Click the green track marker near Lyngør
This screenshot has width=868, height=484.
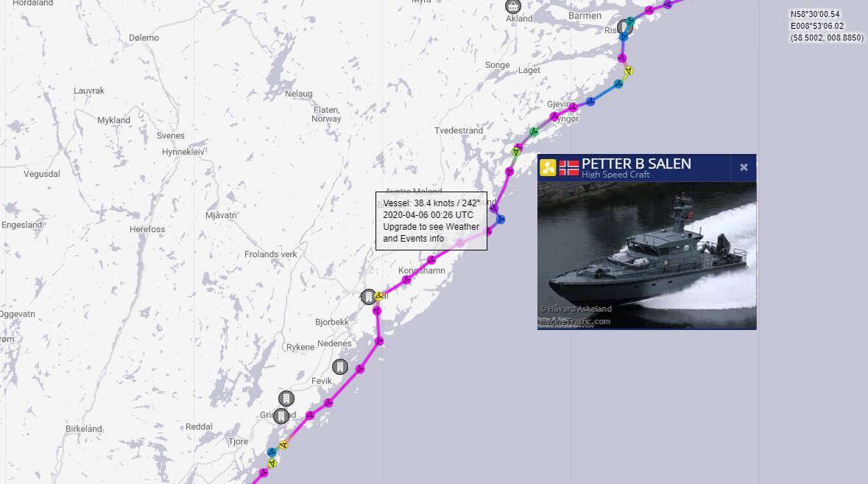click(534, 132)
